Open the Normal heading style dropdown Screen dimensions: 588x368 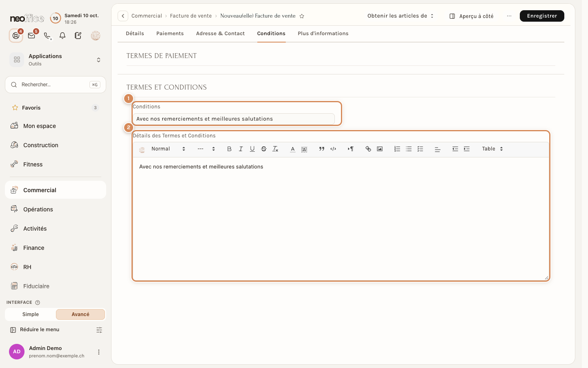[x=168, y=149]
